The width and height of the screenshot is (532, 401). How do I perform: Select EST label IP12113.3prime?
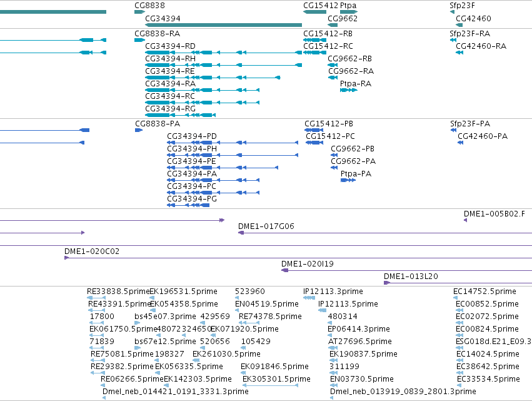pos(333,292)
